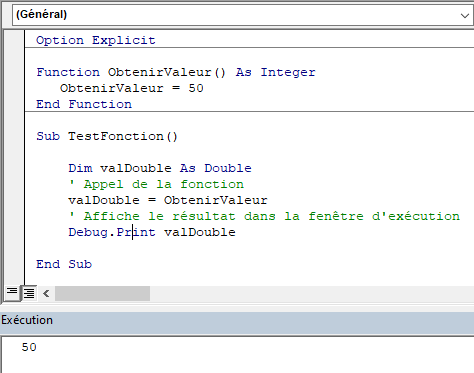The height and width of the screenshot is (373, 474).
Task: Click the 'Appel de la fonction' comment
Action: [x=156, y=184]
